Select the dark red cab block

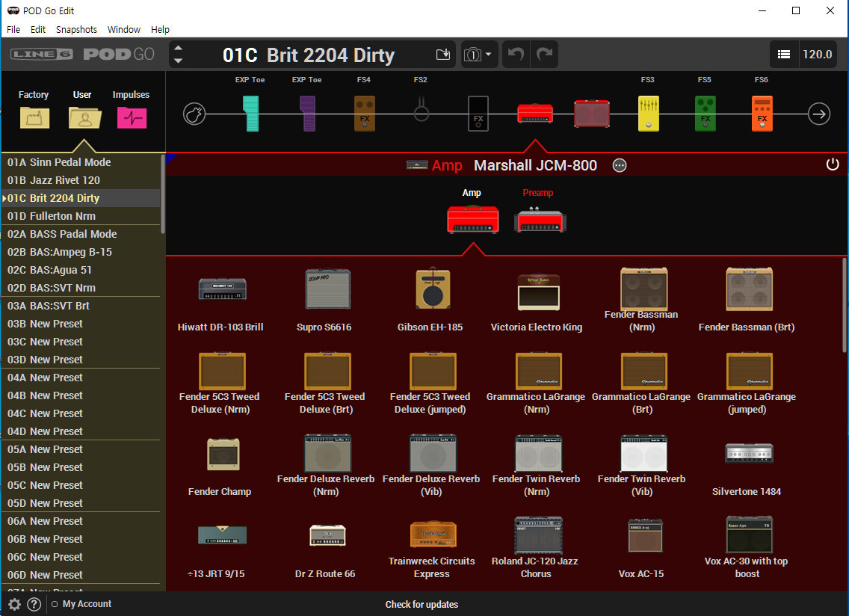click(592, 114)
